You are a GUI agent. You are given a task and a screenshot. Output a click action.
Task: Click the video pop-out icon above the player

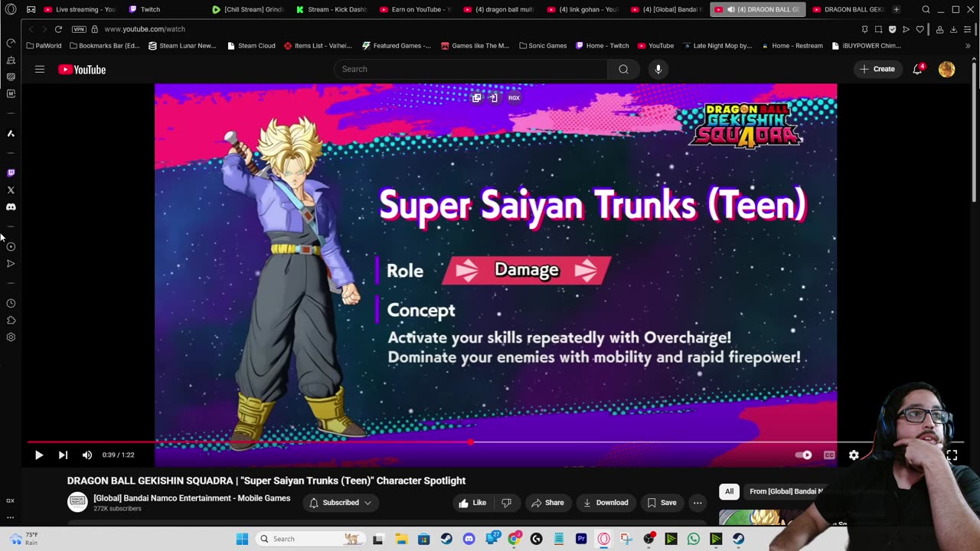click(x=476, y=98)
